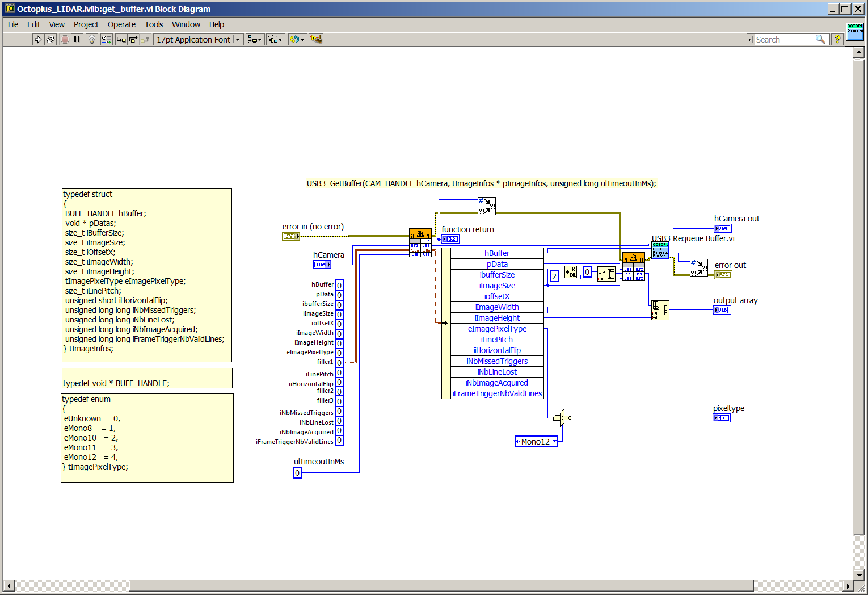Image resolution: width=868 pixels, height=595 pixels.
Task: Open Context Help question mark button
Action: pos(837,40)
